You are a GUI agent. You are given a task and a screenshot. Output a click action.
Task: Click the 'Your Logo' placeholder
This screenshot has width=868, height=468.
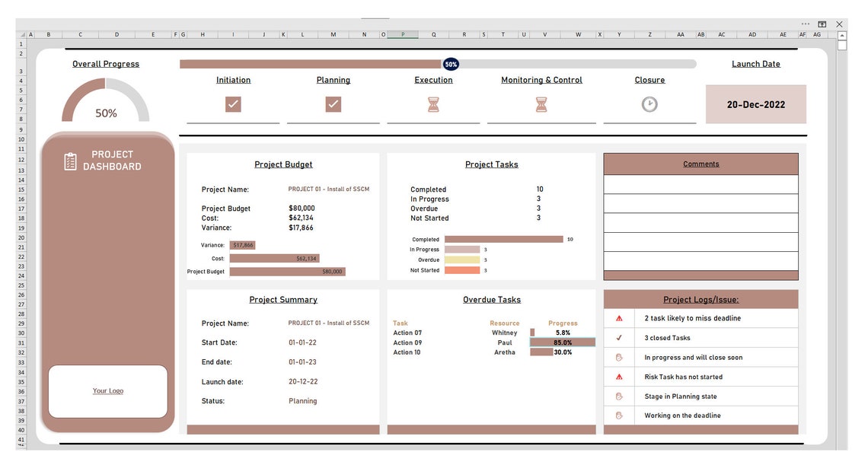[107, 390]
